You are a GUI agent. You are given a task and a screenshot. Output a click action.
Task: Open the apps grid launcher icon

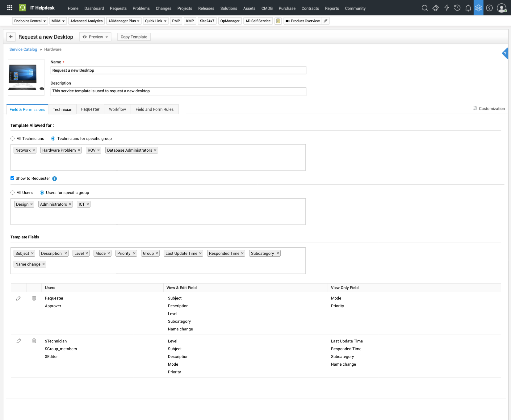(10, 8)
